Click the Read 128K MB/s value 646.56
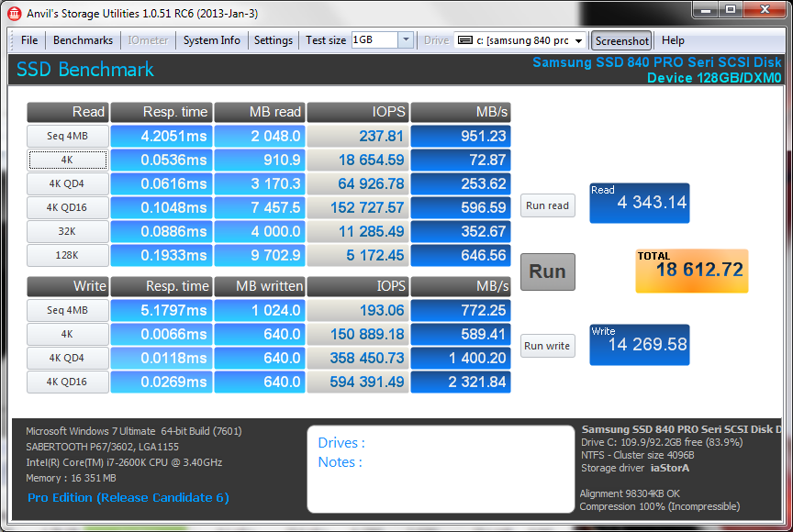Screen dimensions: 793x532 coord(460,255)
